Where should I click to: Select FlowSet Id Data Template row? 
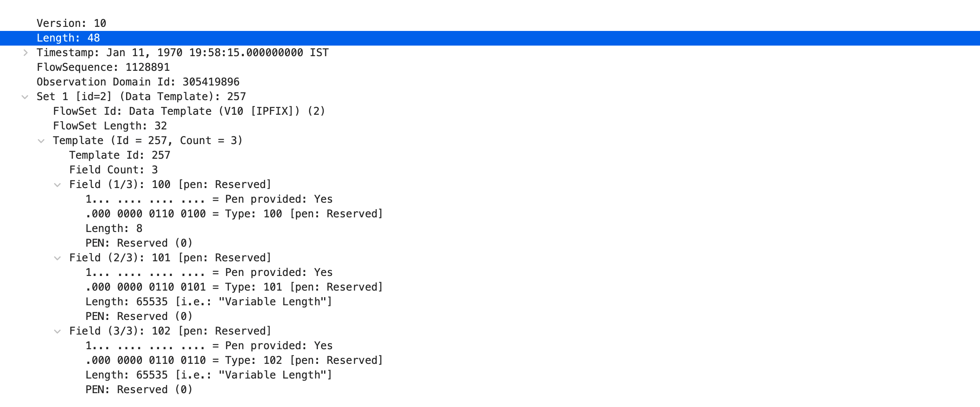(189, 111)
